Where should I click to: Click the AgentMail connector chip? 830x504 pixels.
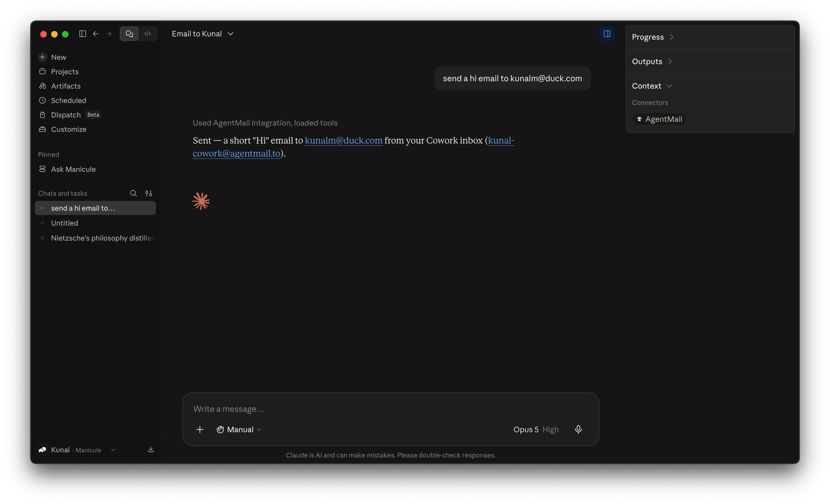[659, 119]
